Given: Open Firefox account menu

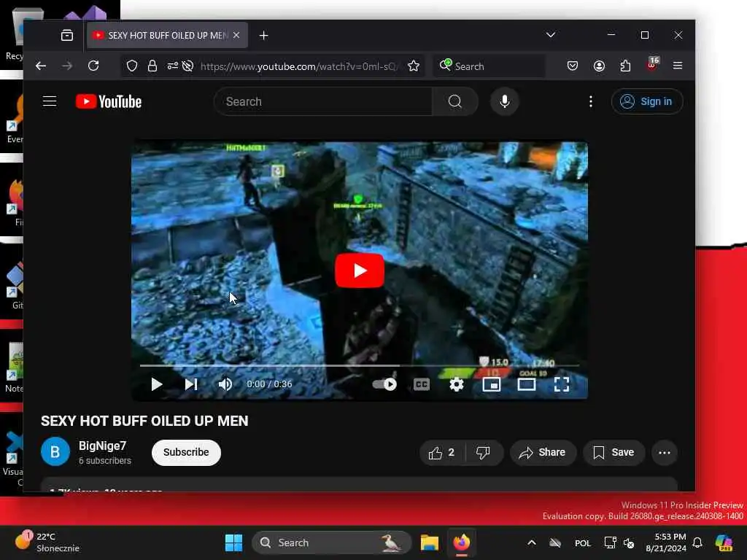Looking at the screenshot, I should [x=599, y=66].
